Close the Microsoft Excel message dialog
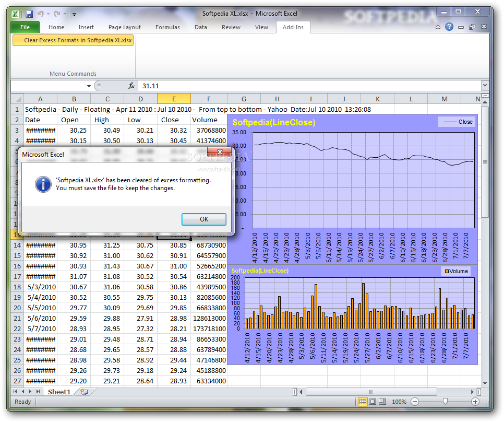This screenshot has height=422, width=504. [x=220, y=152]
